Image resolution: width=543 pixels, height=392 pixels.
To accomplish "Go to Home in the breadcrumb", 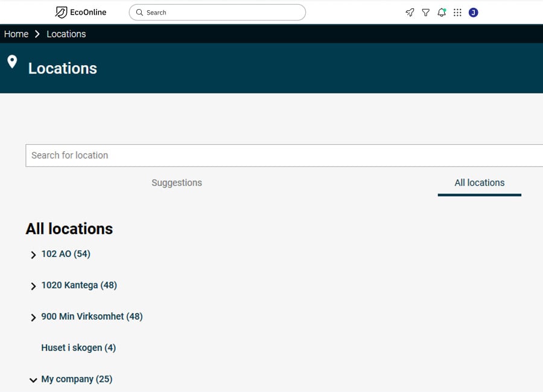I will [16, 34].
